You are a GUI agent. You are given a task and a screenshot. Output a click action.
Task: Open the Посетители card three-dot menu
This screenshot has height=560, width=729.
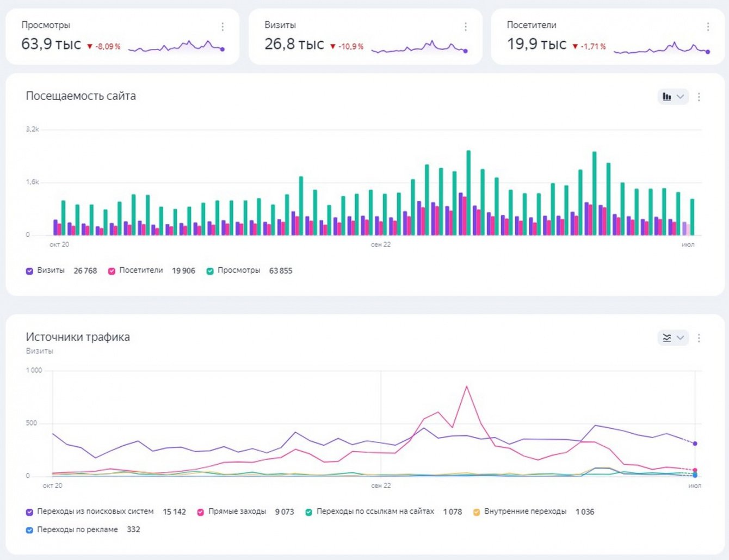tap(708, 27)
